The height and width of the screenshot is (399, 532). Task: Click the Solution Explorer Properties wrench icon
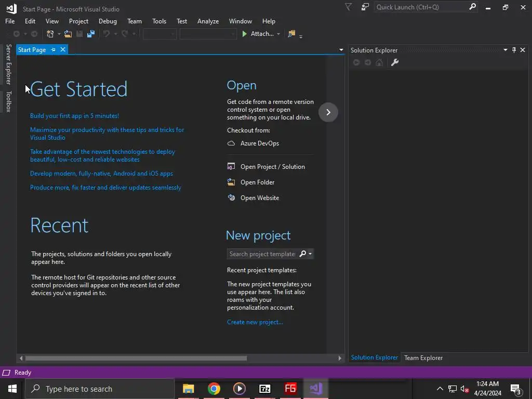[x=395, y=62]
